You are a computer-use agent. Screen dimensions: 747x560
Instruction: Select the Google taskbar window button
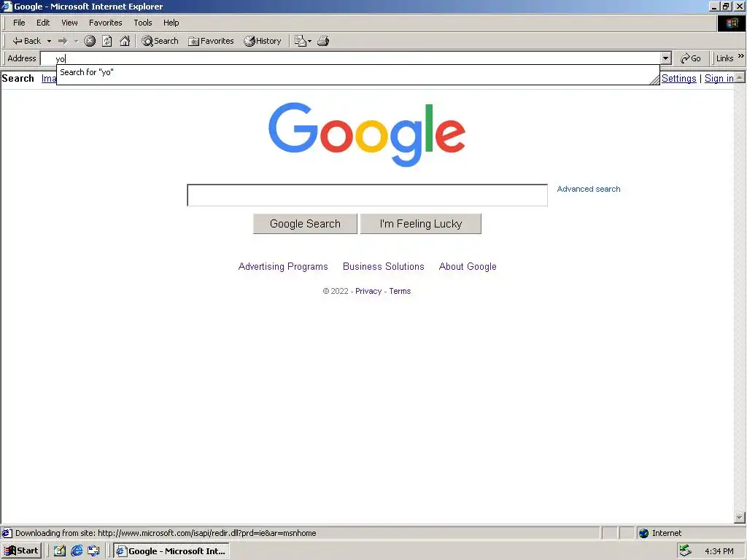point(171,551)
